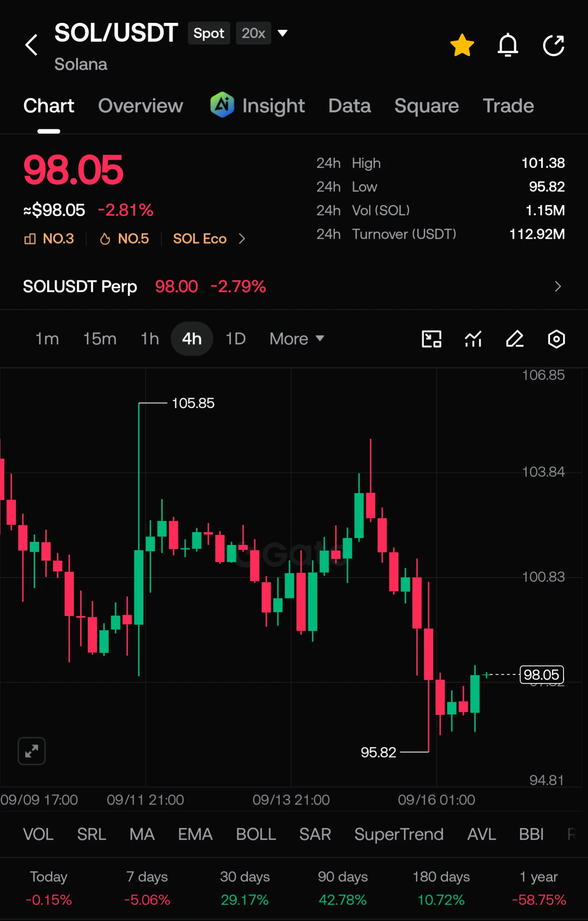Open the Trade tab

point(508,106)
